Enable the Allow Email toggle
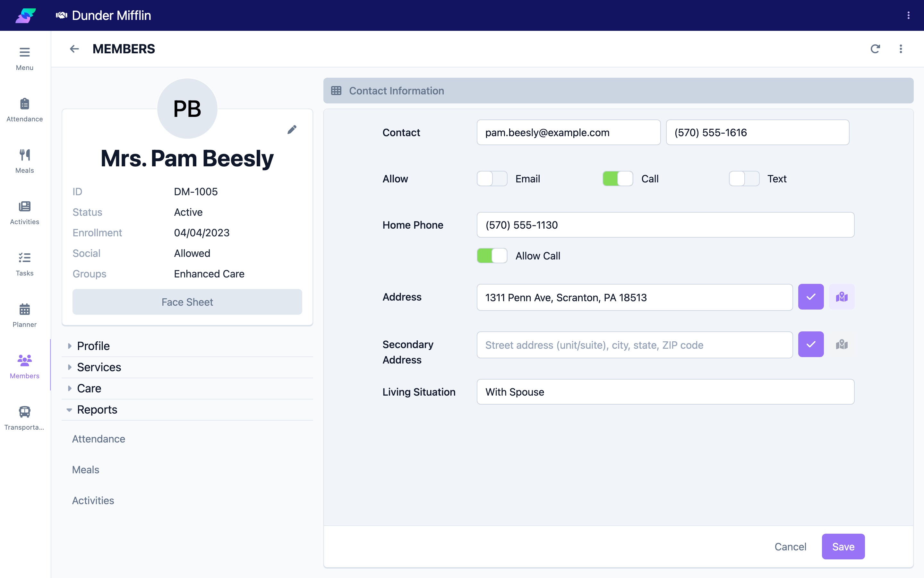 [x=492, y=179]
